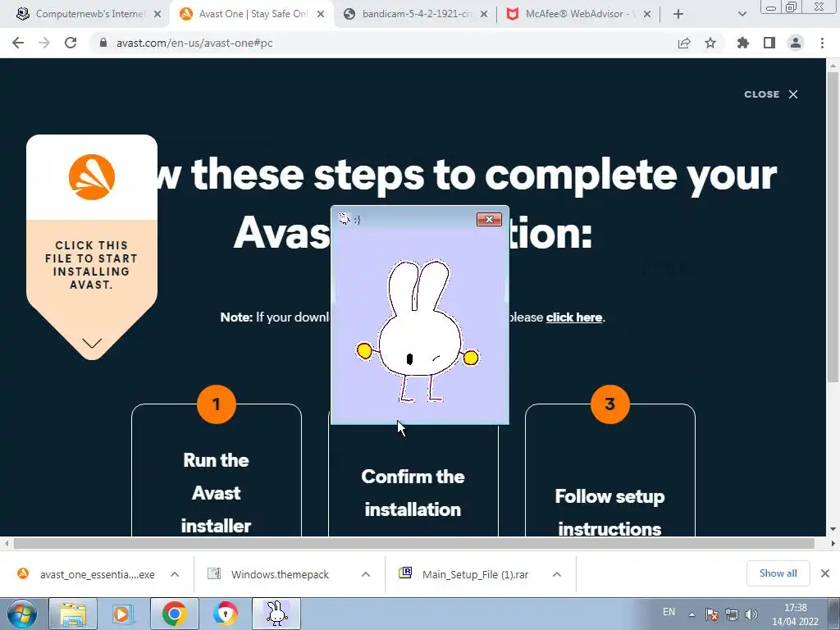840x630 pixels.
Task: Click the Avast Secure Browser taskbar icon
Action: 225,614
